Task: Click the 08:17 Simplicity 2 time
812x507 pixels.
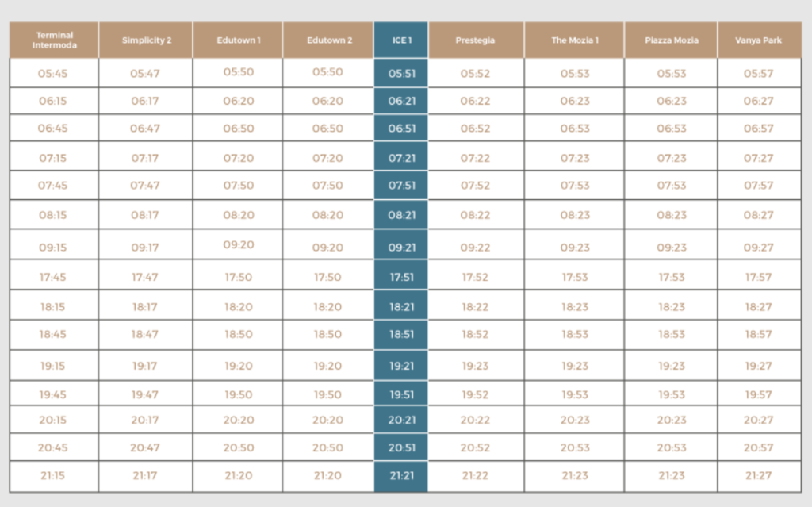Action: pyautogui.click(x=145, y=215)
